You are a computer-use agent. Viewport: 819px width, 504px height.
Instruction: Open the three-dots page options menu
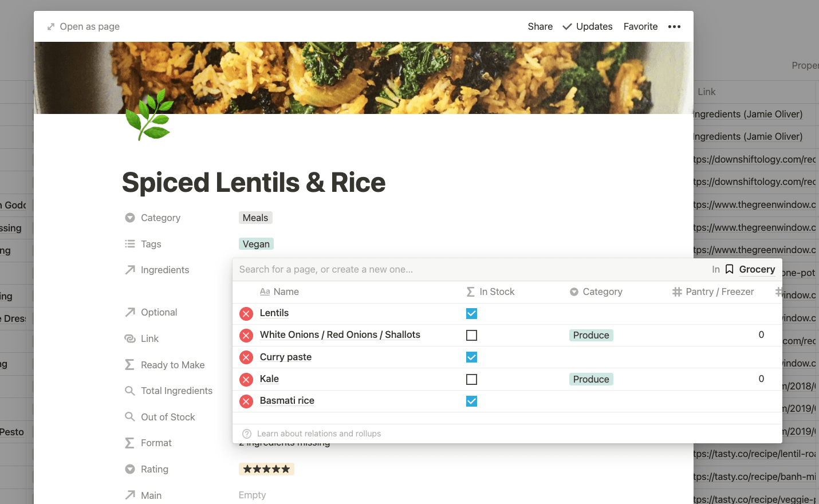click(x=675, y=27)
